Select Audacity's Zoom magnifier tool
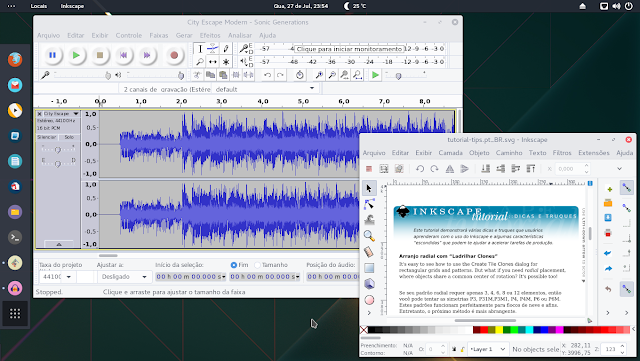The image size is (640, 361). point(200,62)
